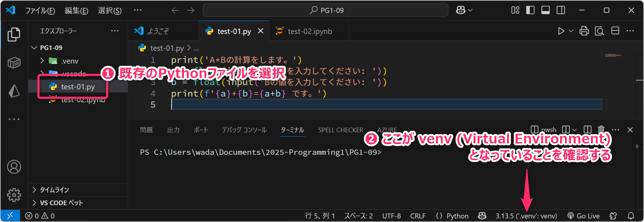Open the 編集(E) menu
644x222 pixels.
(76, 11)
